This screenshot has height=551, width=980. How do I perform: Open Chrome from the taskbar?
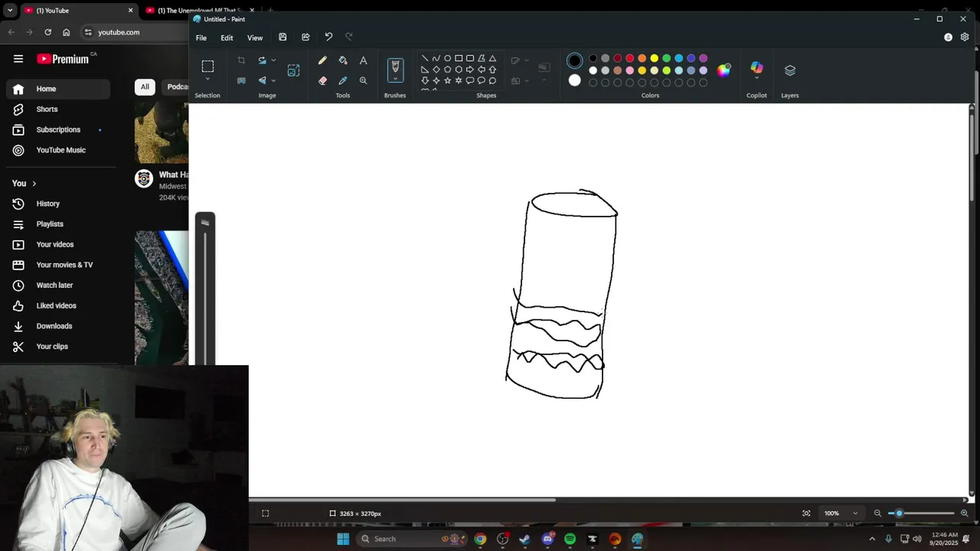coord(480,539)
